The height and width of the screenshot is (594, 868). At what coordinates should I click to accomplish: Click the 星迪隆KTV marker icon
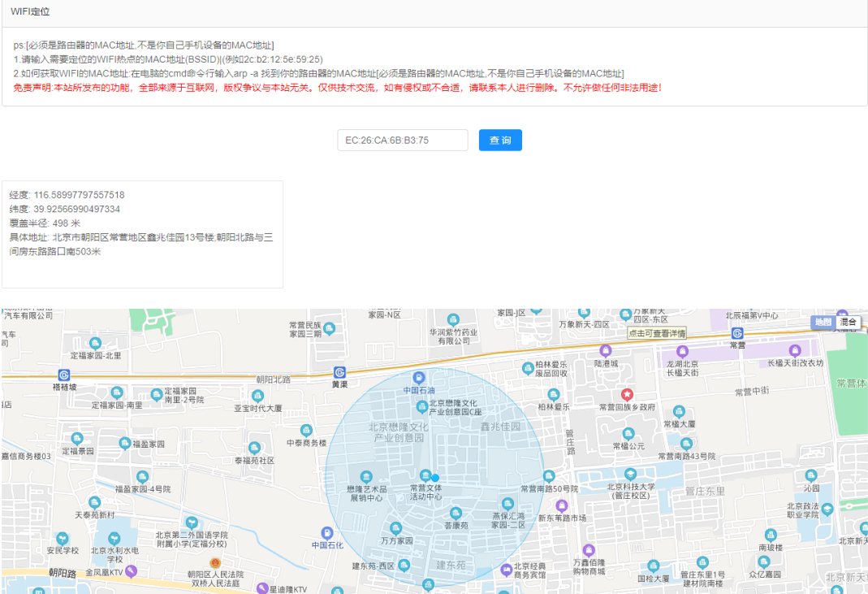[x=262, y=588]
